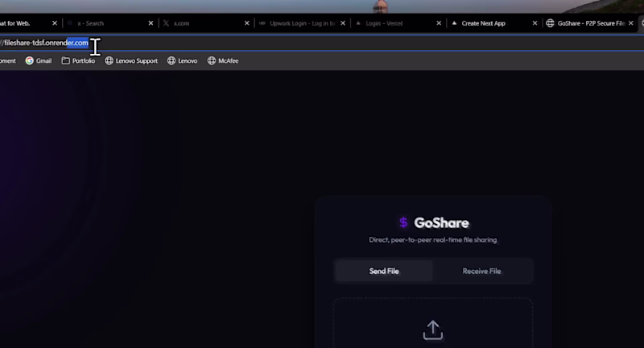Click the globe icon beside McAfee

point(212,60)
